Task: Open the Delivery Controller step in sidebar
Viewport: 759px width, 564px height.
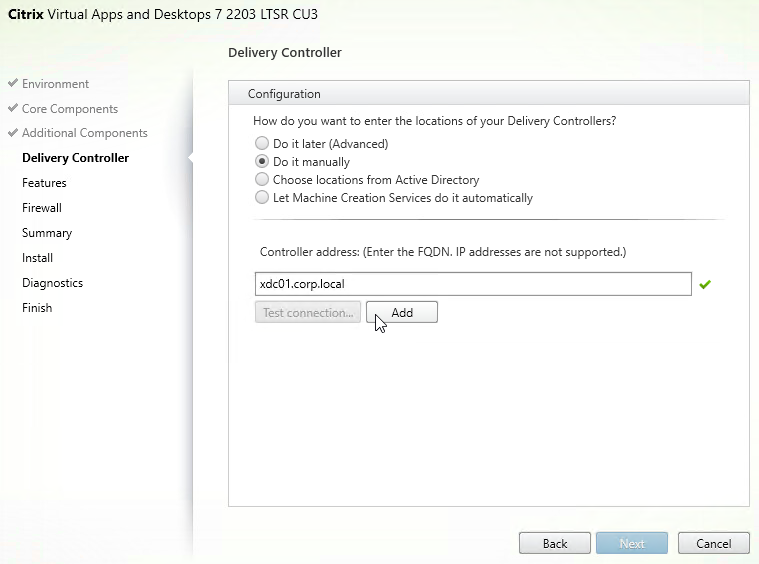Action: click(x=76, y=158)
